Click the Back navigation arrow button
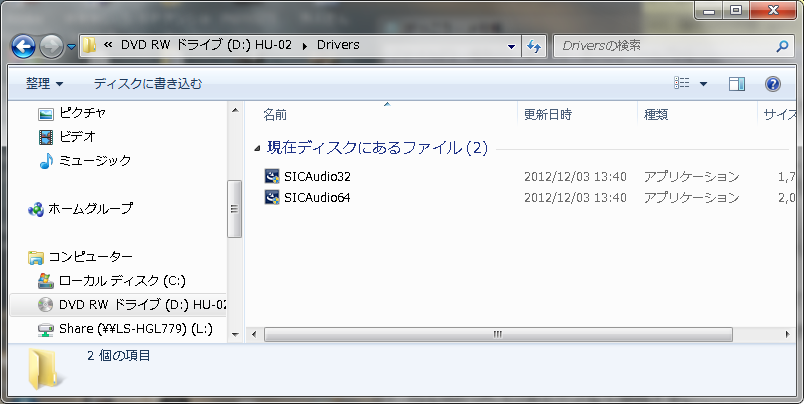The width and height of the screenshot is (804, 404). point(25,46)
